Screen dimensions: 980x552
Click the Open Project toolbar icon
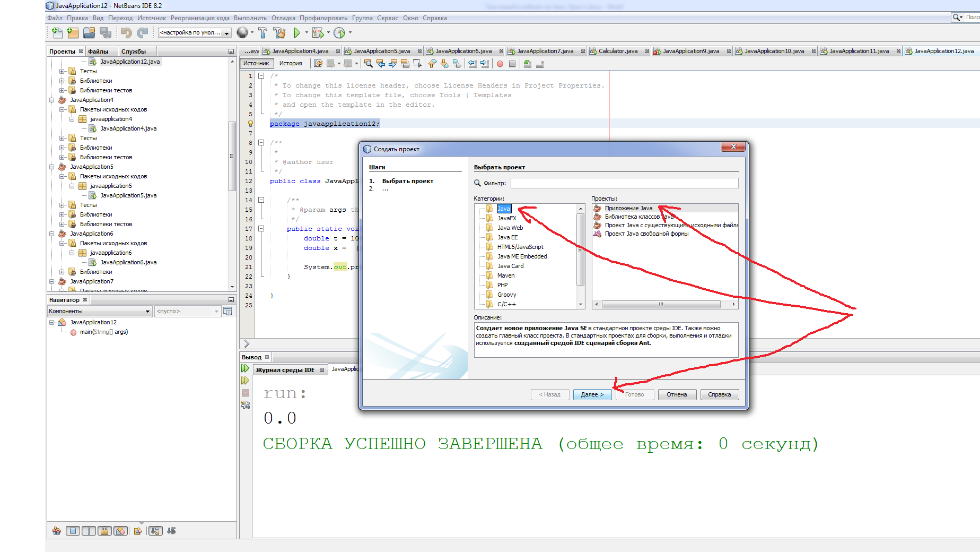(89, 33)
